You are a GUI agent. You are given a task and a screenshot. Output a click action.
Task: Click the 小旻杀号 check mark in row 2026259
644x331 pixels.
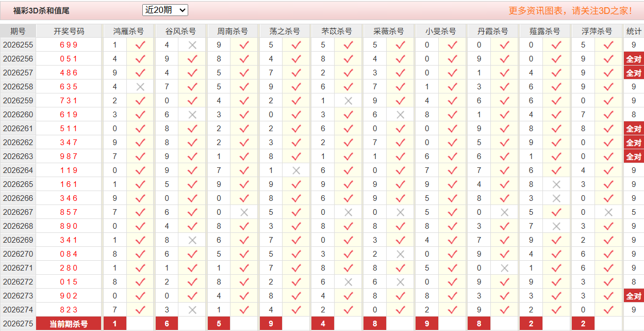pos(453,101)
